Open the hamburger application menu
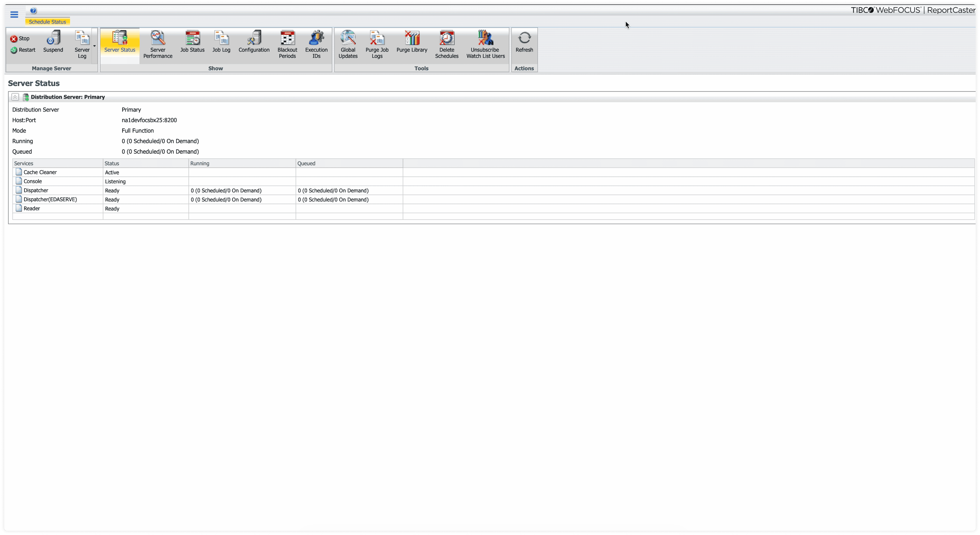Screen dimensions: 980x535 click(14, 15)
